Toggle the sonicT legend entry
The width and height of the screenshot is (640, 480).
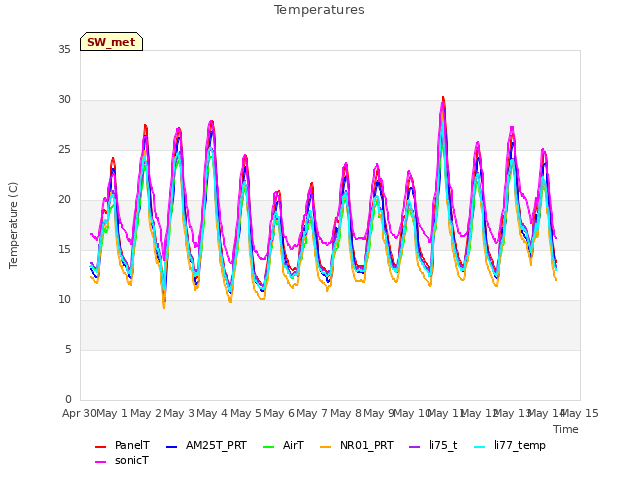coord(122,460)
